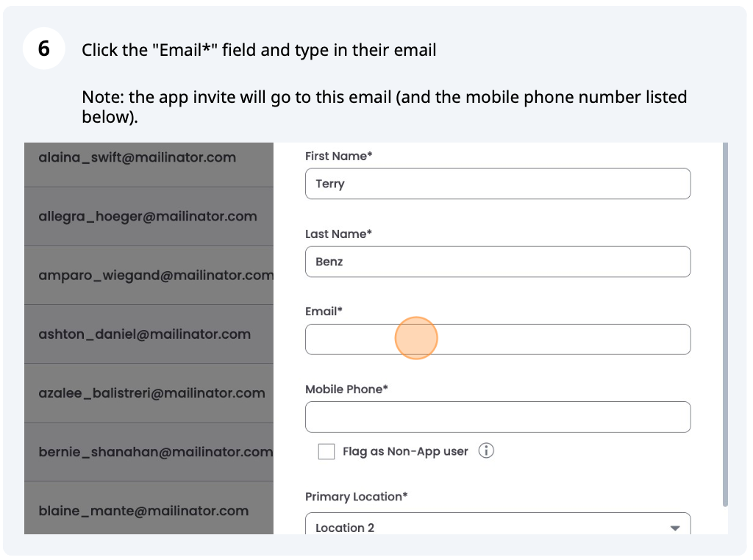Click the Primary Location dropdown arrow
Screen dimensions: 753x560
point(675,528)
